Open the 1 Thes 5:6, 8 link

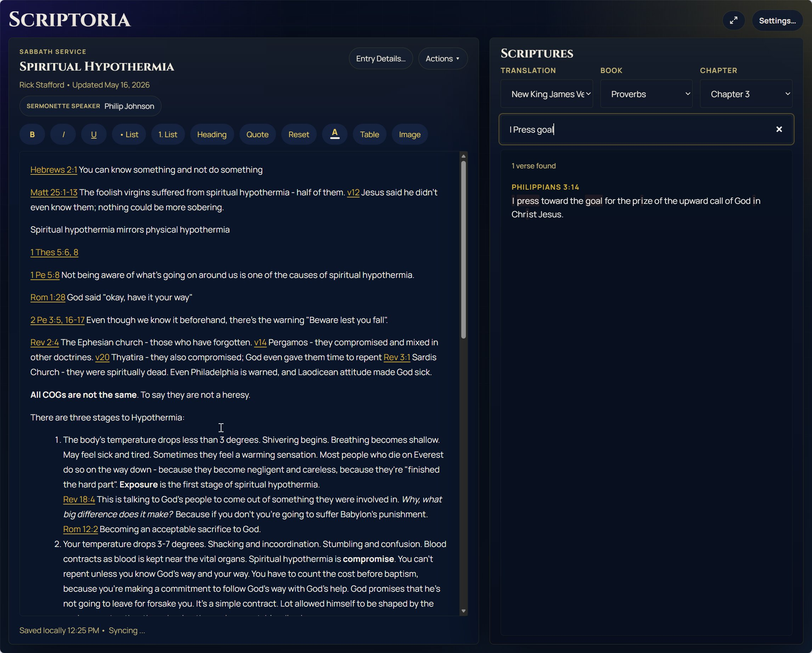click(54, 252)
